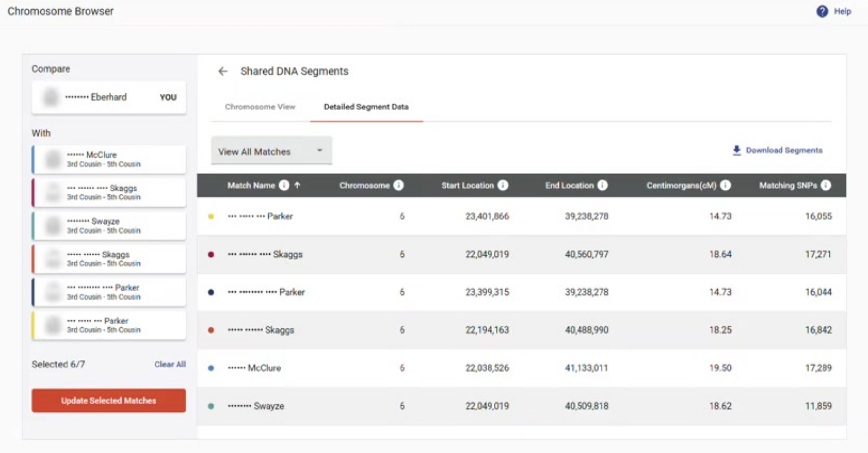This screenshot has height=453, width=868.
Task: Click the back arrow beside Shared DNA Segments
Action: (223, 71)
